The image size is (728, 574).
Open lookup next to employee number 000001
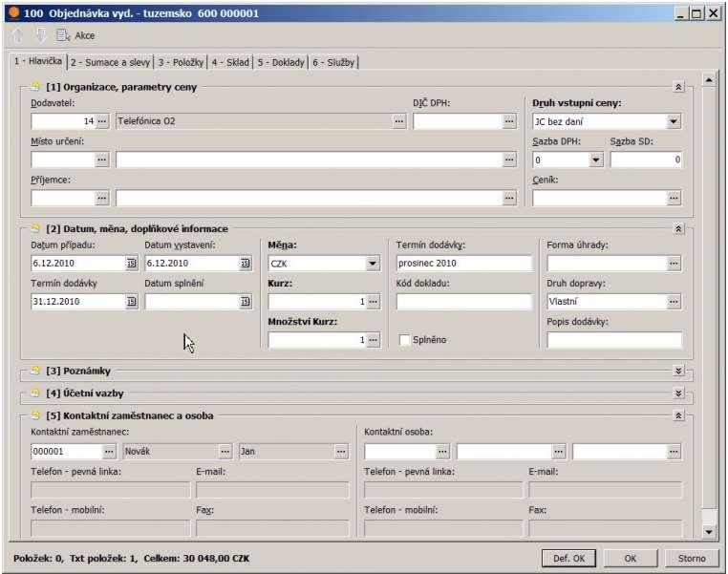(109, 452)
